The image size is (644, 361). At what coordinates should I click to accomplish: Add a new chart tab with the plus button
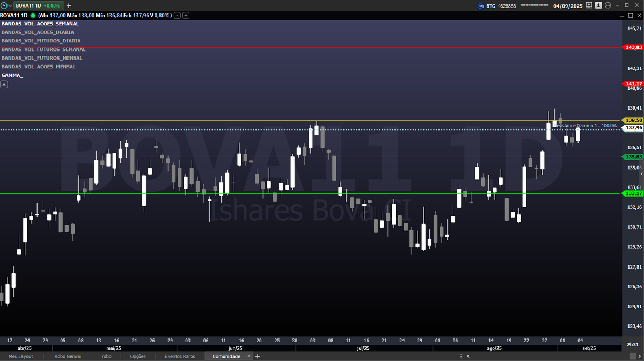tap(69, 5)
